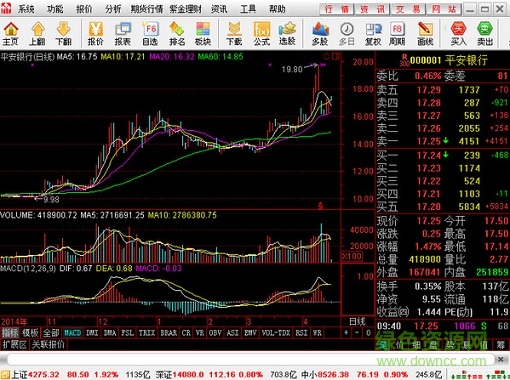Open the 紫金理财 menu
The image size is (510, 380).
pos(186,9)
